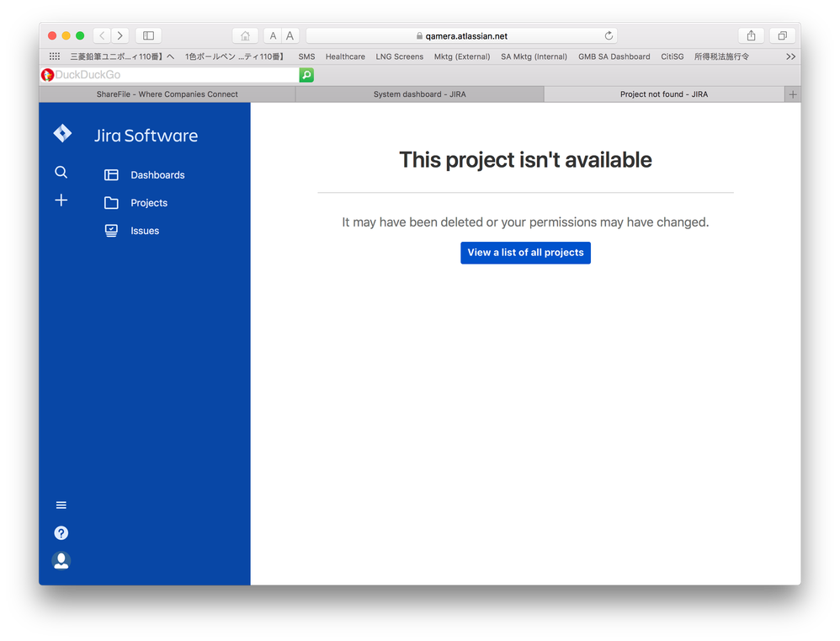840x641 pixels.
Task: Click the plus create icon in sidebar
Action: click(x=61, y=200)
